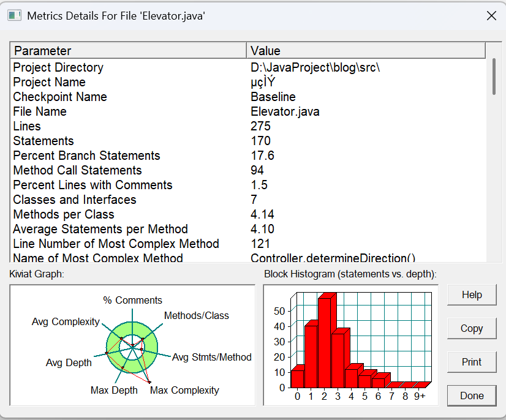The width and height of the screenshot is (506, 420).
Task: Click the Avg Complexity axis label
Action: click(66, 321)
